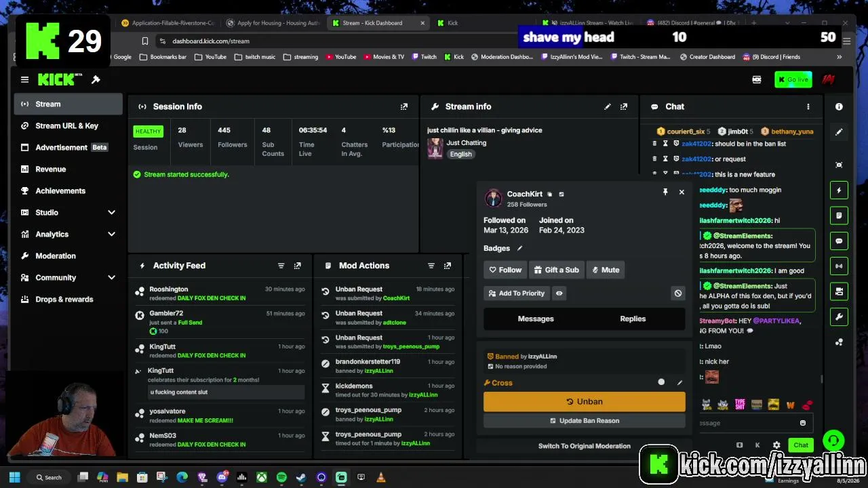The height and width of the screenshot is (488, 868).
Task: Open the Stream sidebar item
Action: [x=68, y=104]
